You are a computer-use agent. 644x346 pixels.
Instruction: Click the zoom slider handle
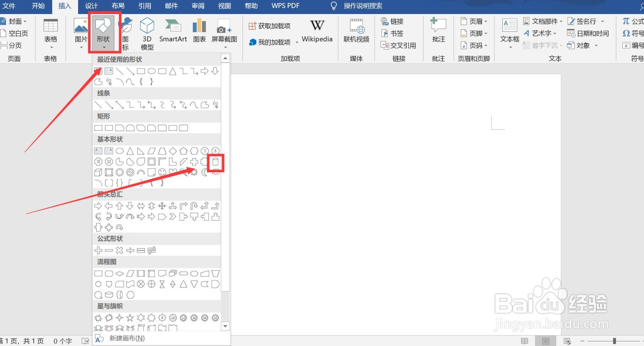[x=614, y=341]
